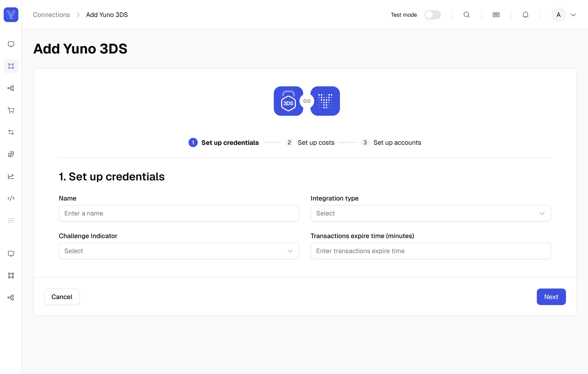Open the analytics chart icon in the sidebar
The width and height of the screenshot is (588, 374).
pyautogui.click(x=11, y=176)
